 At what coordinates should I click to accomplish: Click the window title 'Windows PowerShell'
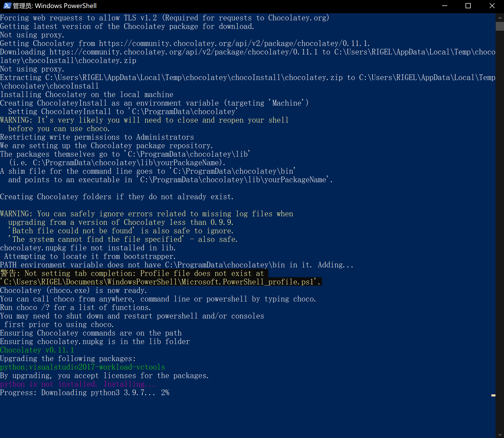point(66,6)
